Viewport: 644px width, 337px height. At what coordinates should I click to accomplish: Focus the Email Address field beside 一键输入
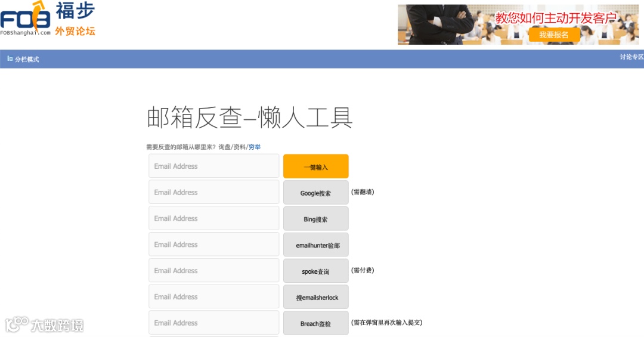pyautogui.click(x=214, y=166)
